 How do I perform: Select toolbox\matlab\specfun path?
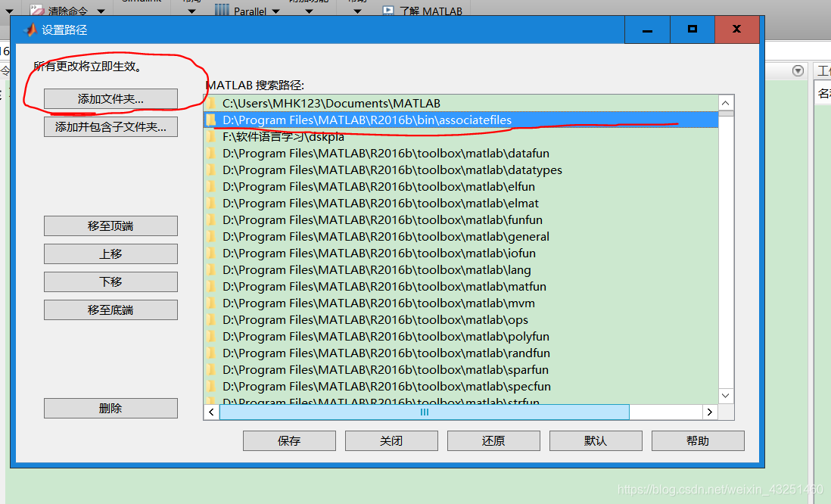click(x=461, y=387)
